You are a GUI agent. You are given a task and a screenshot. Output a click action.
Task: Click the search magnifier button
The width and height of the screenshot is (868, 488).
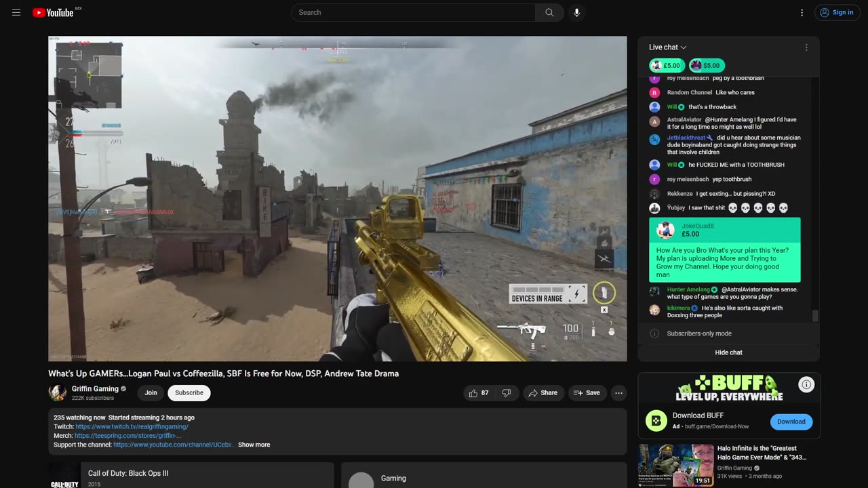(549, 12)
